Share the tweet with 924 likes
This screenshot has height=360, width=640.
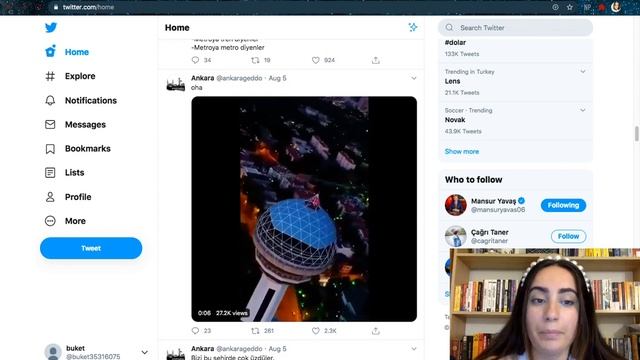pos(376,60)
